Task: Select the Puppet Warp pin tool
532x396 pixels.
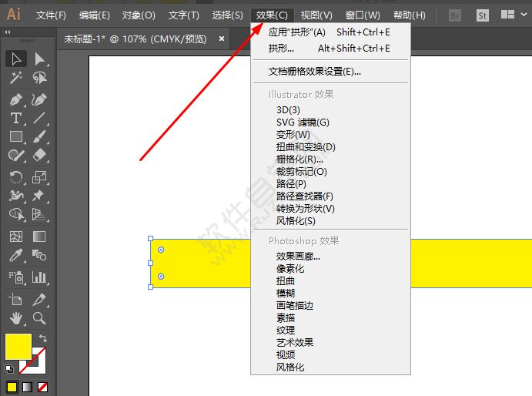Action: point(39,196)
